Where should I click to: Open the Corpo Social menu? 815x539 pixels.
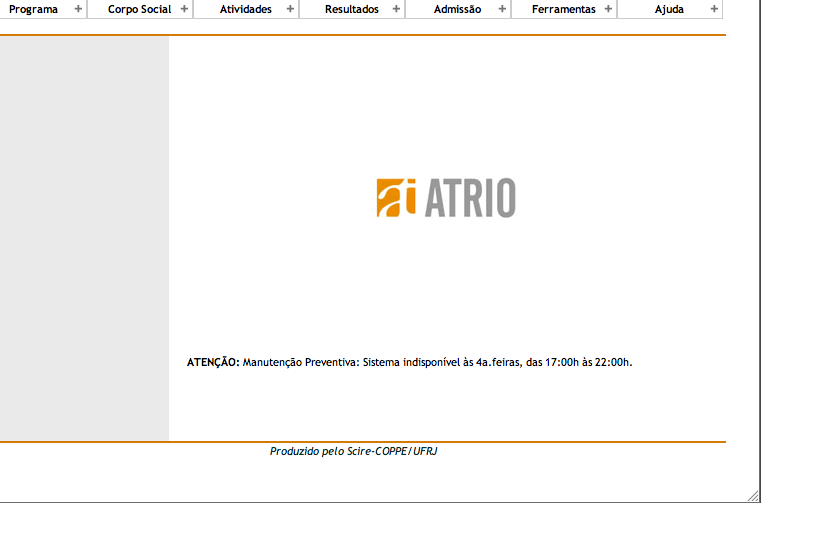[139, 9]
